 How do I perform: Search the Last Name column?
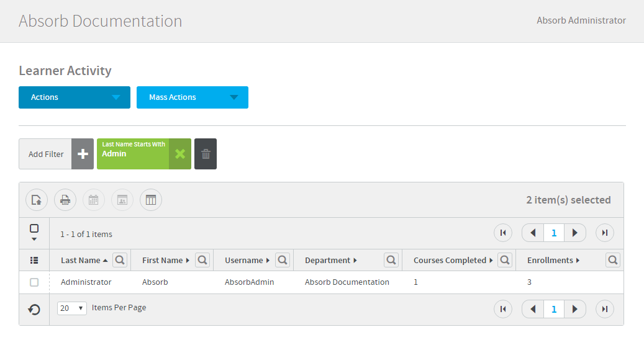(120, 260)
